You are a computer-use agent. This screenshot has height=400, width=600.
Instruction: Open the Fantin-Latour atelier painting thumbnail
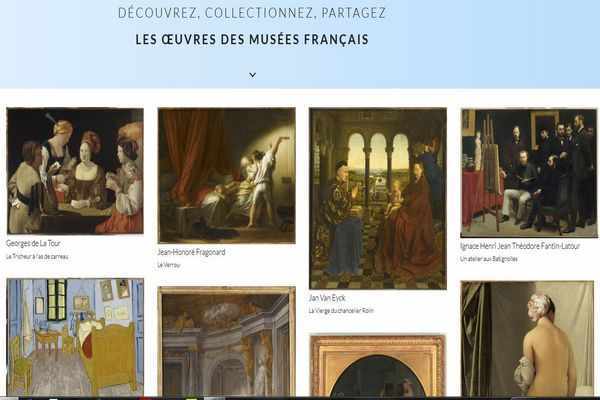click(x=529, y=173)
